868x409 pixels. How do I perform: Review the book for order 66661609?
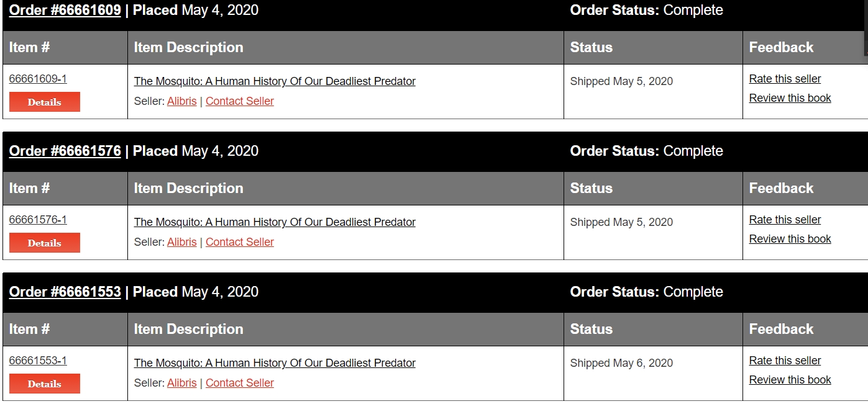pos(790,97)
